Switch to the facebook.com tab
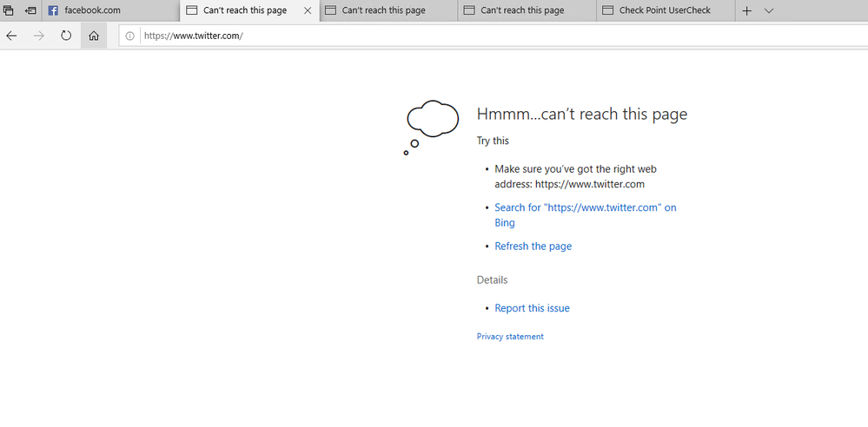 (x=110, y=10)
